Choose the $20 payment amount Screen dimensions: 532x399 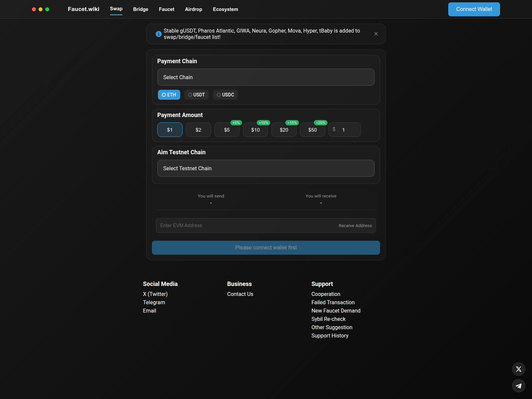tap(284, 130)
